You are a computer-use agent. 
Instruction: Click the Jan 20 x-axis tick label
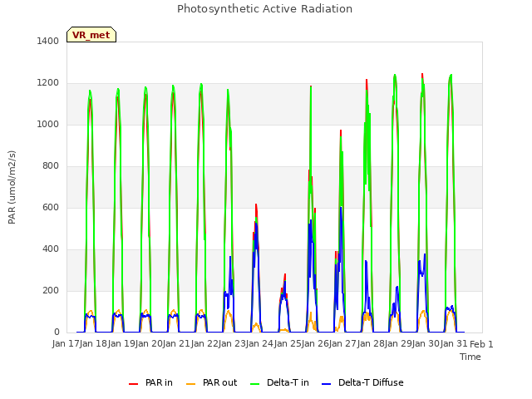(149, 344)
